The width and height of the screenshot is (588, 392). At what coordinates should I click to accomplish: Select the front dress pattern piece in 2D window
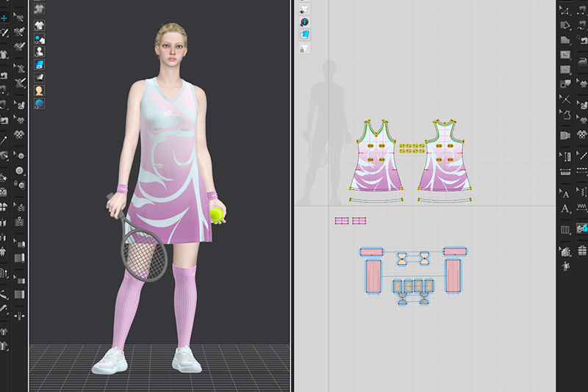pyautogui.click(x=376, y=156)
